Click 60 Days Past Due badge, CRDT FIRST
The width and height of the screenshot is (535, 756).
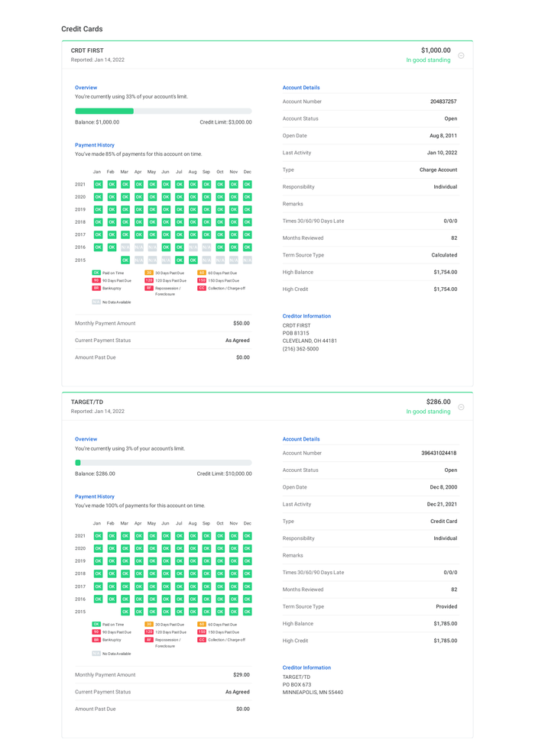202,273
